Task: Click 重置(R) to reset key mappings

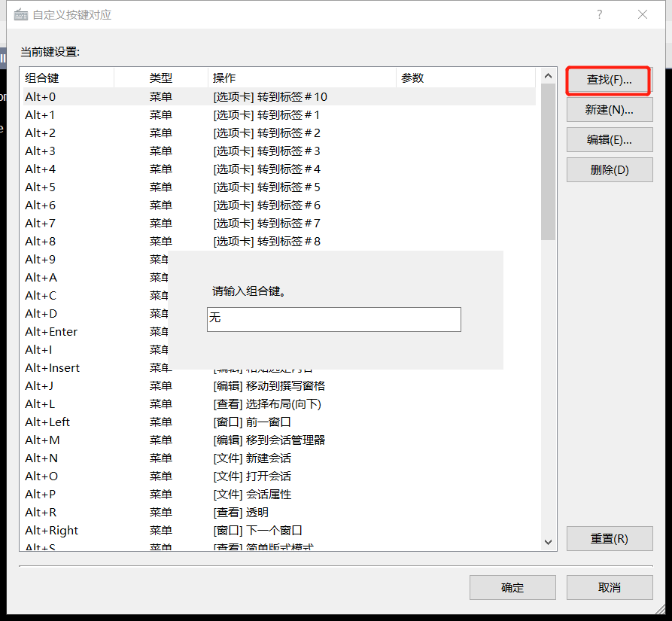Action: (x=610, y=538)
